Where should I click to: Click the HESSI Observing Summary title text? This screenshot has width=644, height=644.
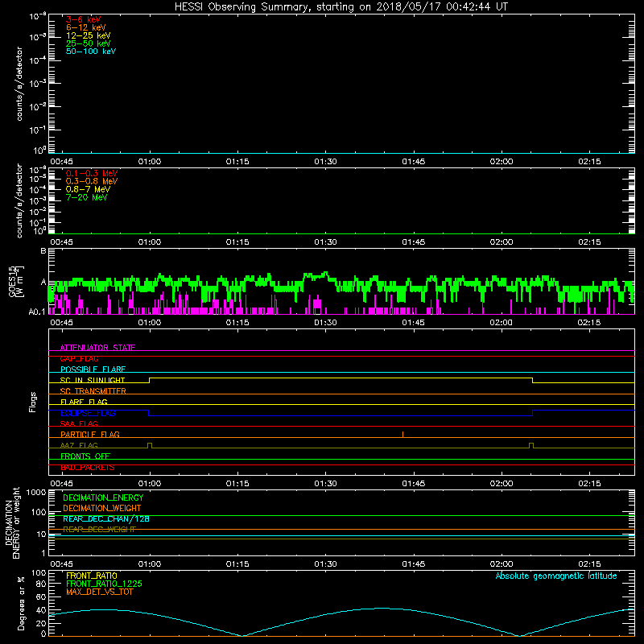pyautogui.click(x=341, y=7)
